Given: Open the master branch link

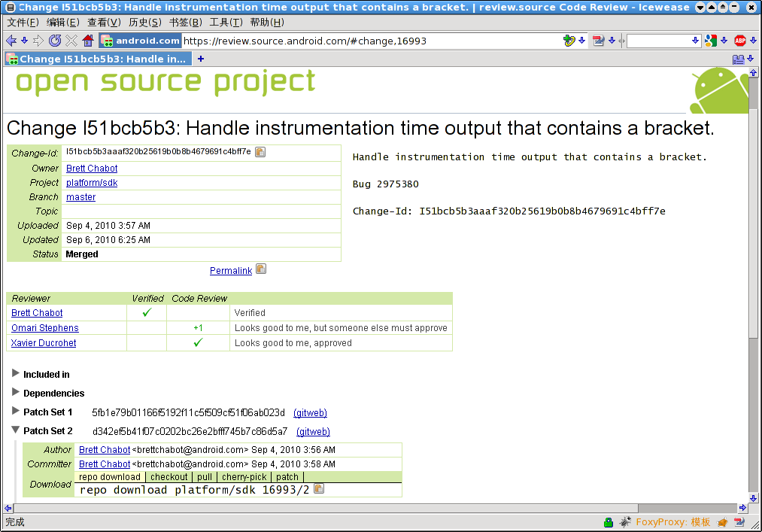Looking at the screenshot, I should pos(80,197).
